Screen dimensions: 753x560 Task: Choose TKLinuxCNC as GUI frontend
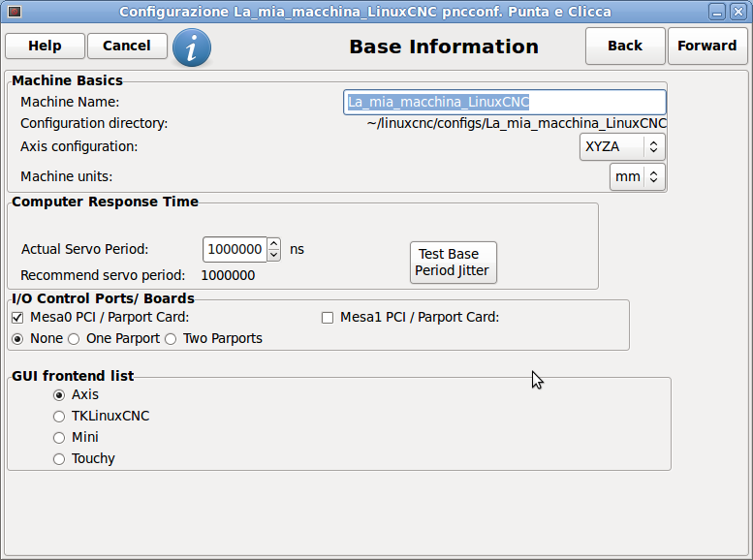coord(59,417)
